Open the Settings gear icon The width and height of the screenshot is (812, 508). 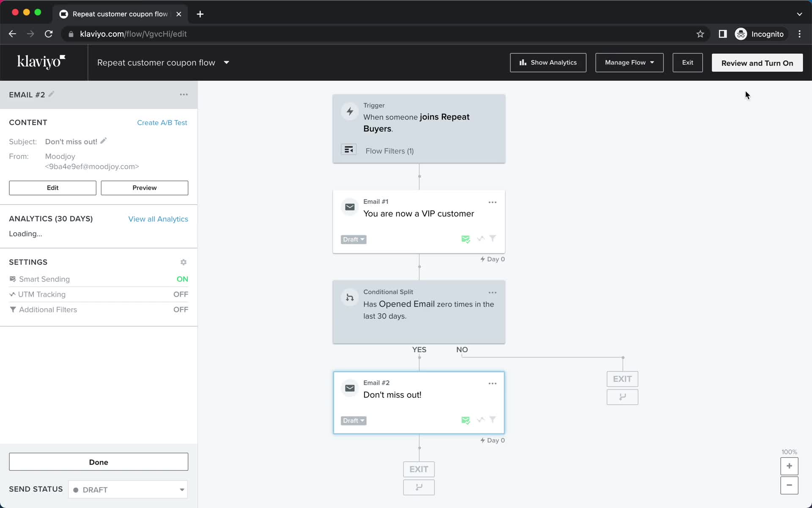(184, 262)
